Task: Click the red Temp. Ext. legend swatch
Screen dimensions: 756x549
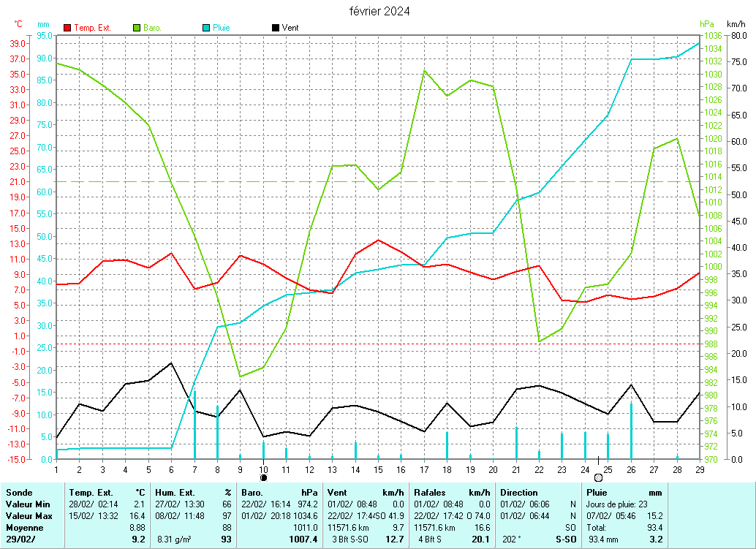Action: pyautogui.click(x=68, y=28)
